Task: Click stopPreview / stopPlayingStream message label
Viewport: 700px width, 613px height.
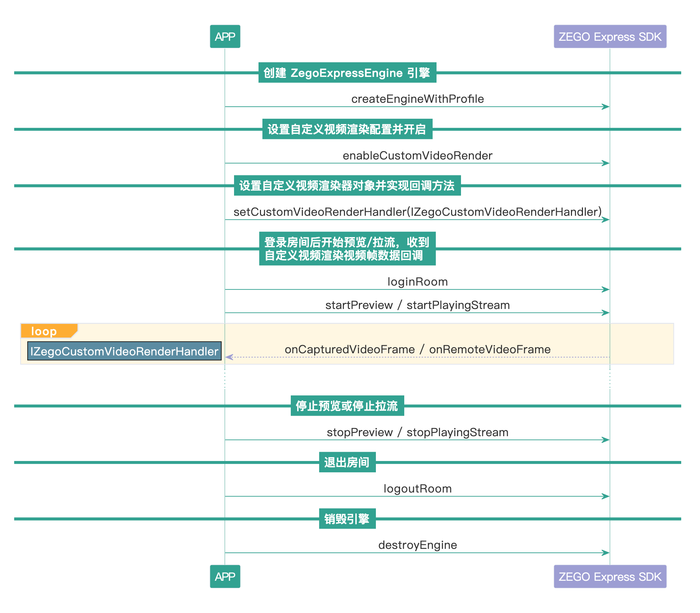Action: coord(417,432)
